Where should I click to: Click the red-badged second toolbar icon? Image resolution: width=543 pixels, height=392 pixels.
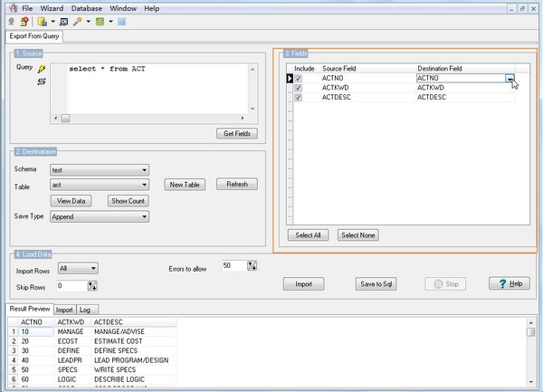click(24, 20)
